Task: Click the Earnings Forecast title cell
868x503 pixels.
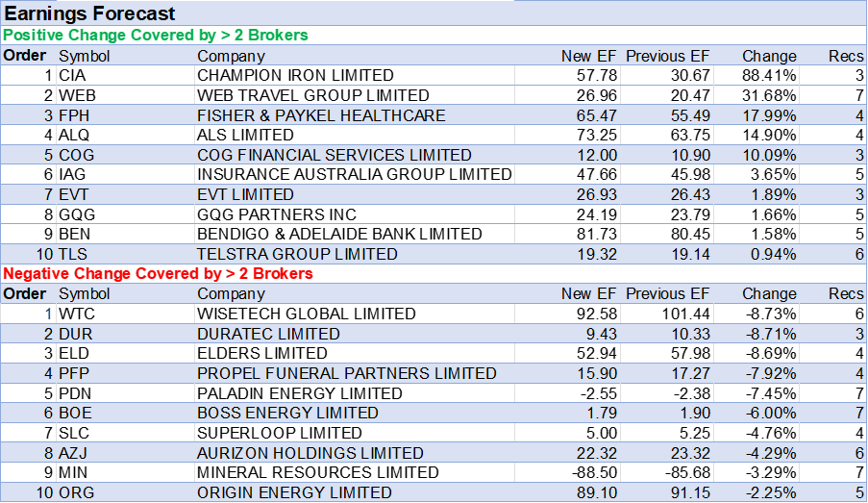Action: [x=91, y=13]
